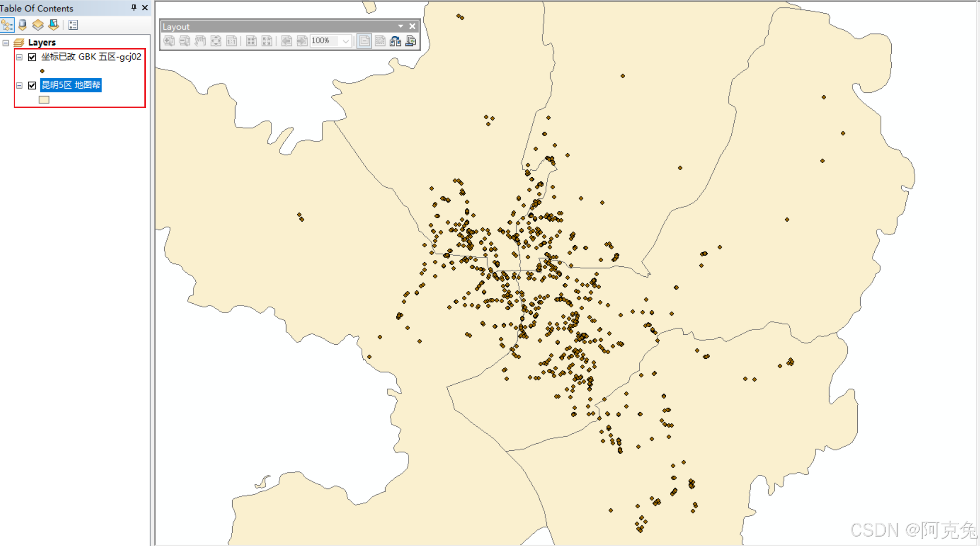Open the Layout toolbar options arrow
Screen dimensions: 980x546
click(x=401, y=26)
